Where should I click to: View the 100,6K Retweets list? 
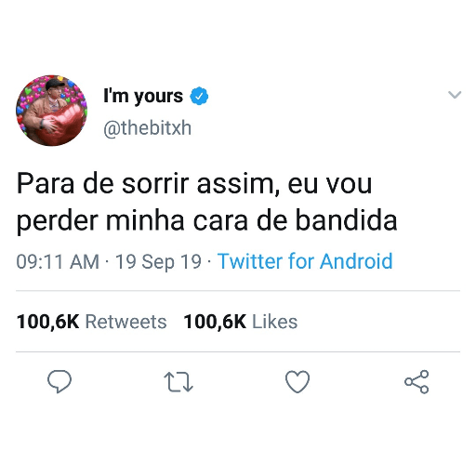(92, 322)
